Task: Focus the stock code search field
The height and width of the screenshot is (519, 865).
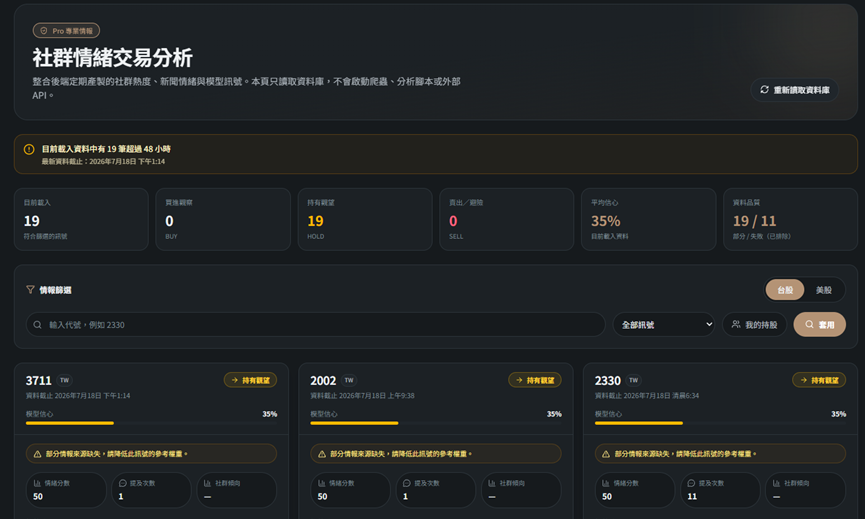Action: pyautogui.click(x=316, y=325)
